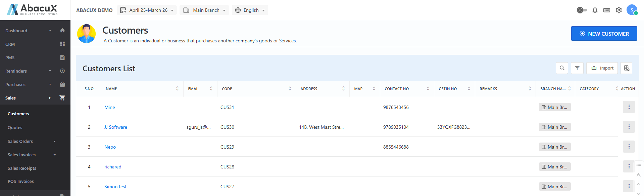The image size is (644, 196).
Task: Open the English language dropdown
Action: [250, 10]
